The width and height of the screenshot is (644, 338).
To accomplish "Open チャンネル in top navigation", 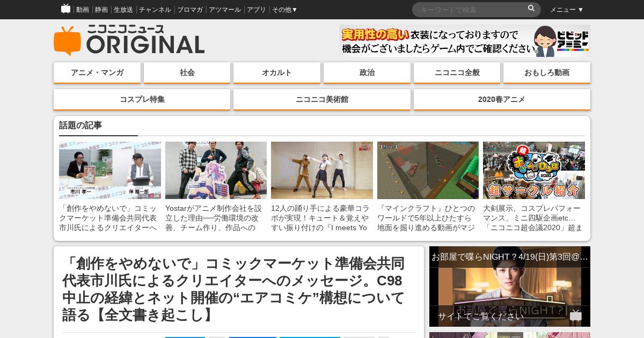I will [x=155, y=10].
